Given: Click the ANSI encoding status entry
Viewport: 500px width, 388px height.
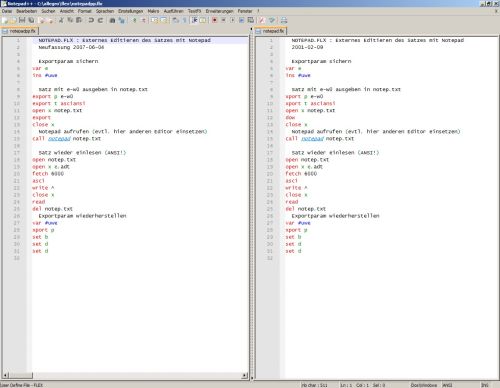Looking at the screenshot, I should (447, 385).
